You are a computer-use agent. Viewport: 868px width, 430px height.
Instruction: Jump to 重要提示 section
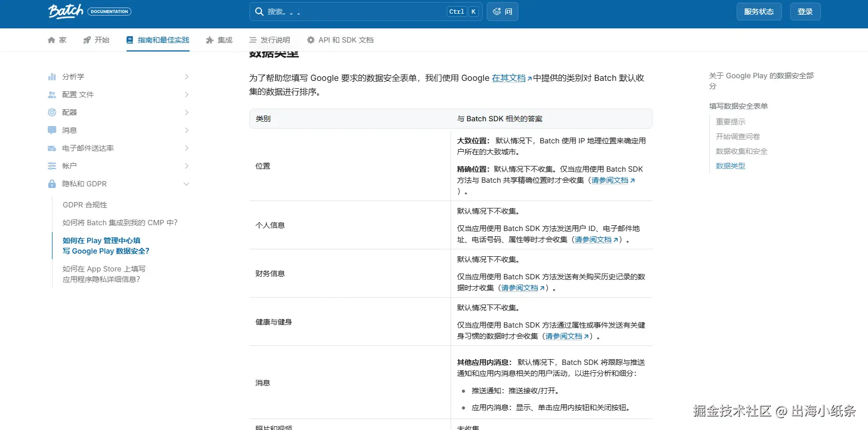[730, 122]
